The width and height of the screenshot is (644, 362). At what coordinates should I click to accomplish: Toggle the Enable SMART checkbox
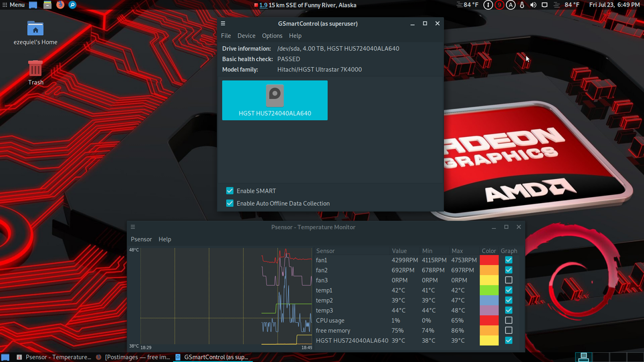[230, 191]
